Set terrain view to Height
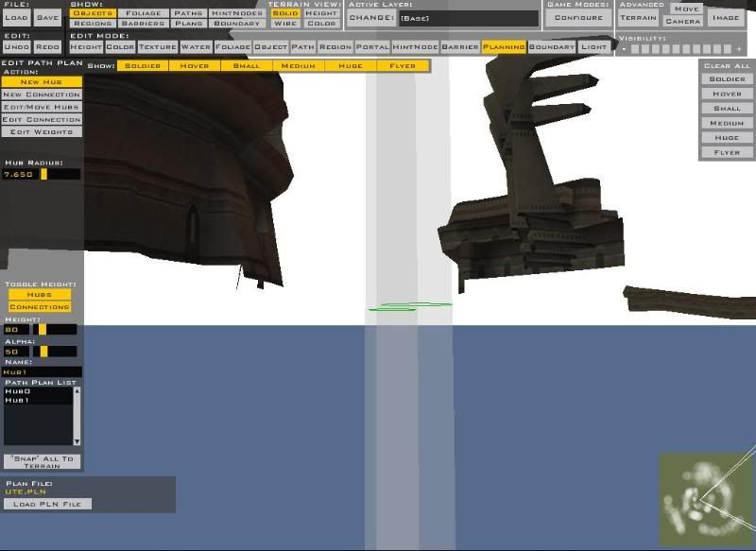 (321, 13)
